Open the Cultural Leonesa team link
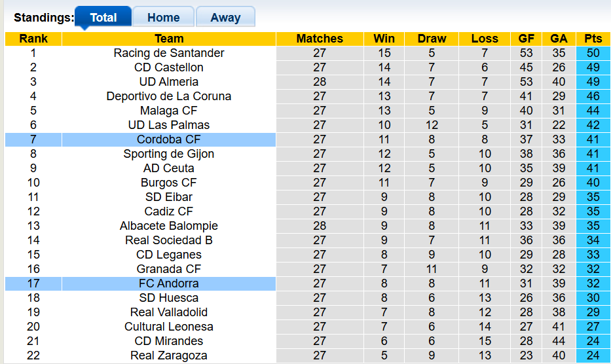This screenshot has width=611, height=364. pos(169,327)
